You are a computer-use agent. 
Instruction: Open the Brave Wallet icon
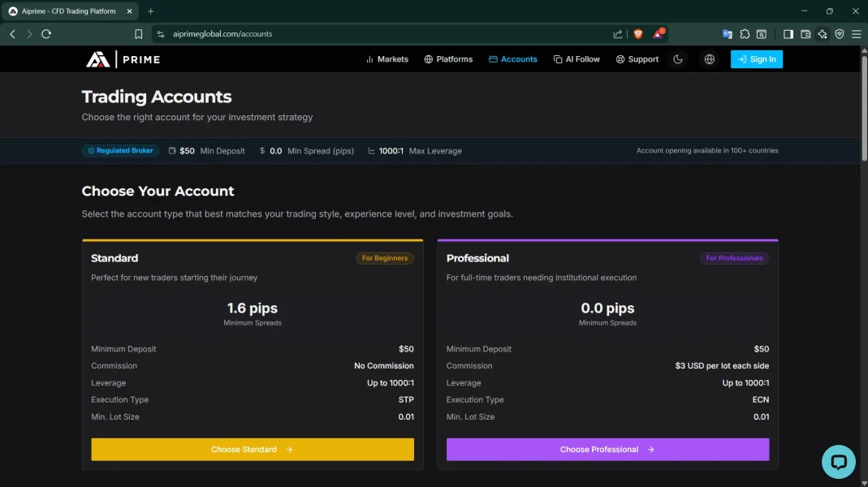coord(805,34)
